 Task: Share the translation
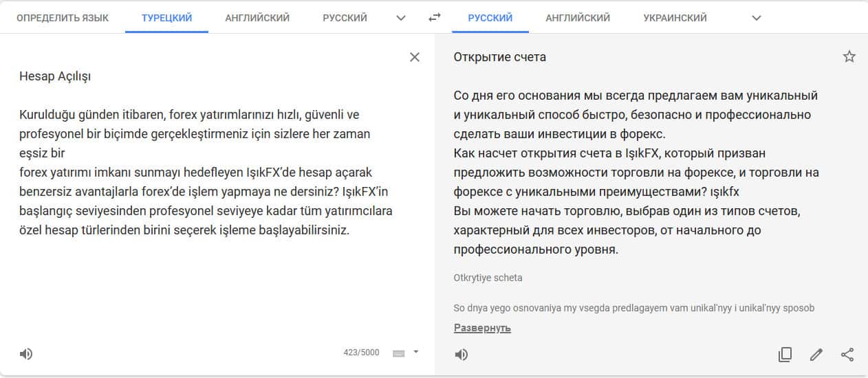click(x=847, y=355)
